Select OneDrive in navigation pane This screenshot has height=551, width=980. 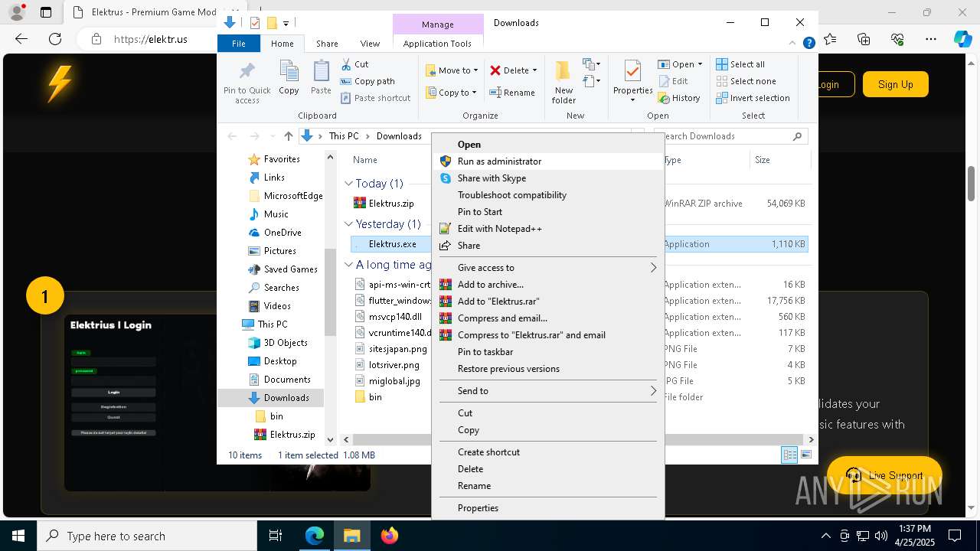283,233
